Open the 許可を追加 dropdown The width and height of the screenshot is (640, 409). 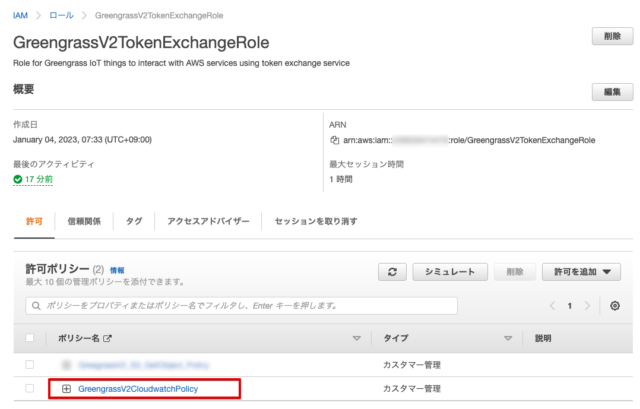(x=581, y=272)
